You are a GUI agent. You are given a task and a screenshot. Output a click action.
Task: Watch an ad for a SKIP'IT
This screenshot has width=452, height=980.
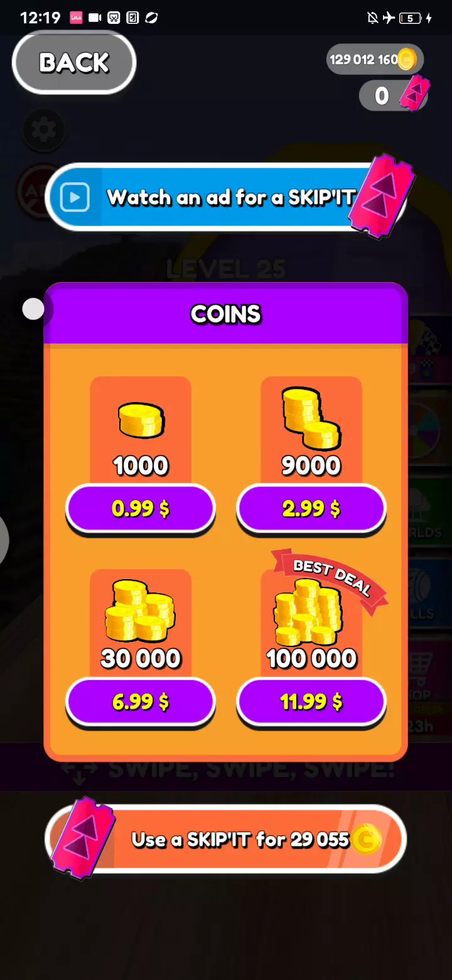click(x=226, y=197)
